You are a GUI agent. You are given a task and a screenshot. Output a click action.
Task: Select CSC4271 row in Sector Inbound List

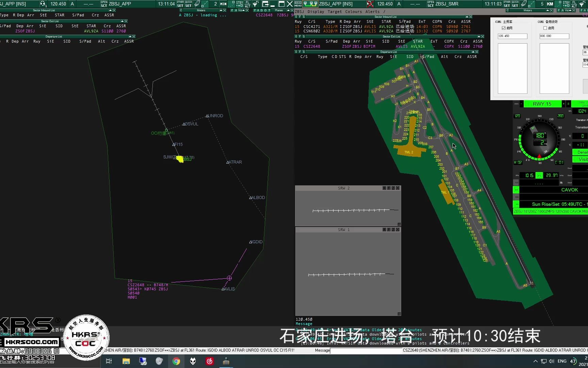(383, 27)
